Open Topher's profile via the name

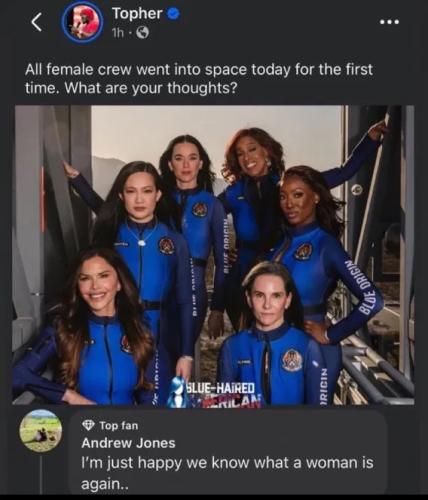coord(137,14)
